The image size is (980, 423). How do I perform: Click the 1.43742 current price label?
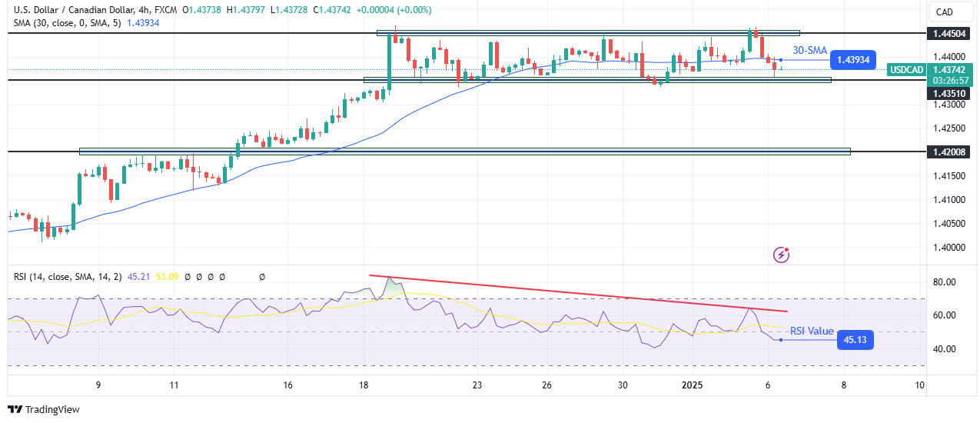950,68
